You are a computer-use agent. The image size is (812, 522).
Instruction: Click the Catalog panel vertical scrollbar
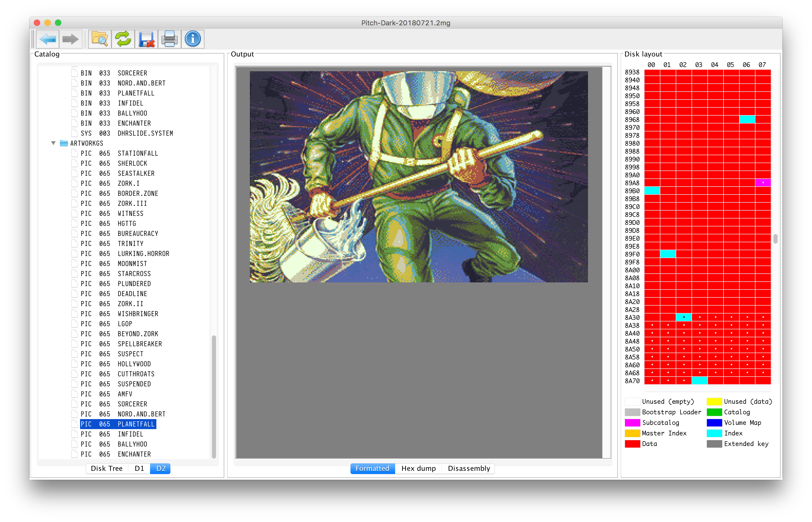(x=214, y=397)
